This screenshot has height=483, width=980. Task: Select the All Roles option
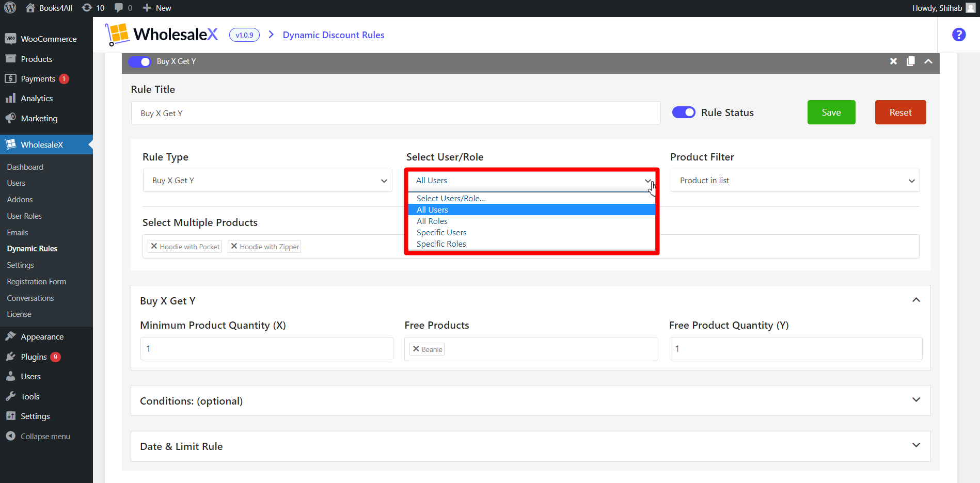pyautogui.click(x=532, y=221)
